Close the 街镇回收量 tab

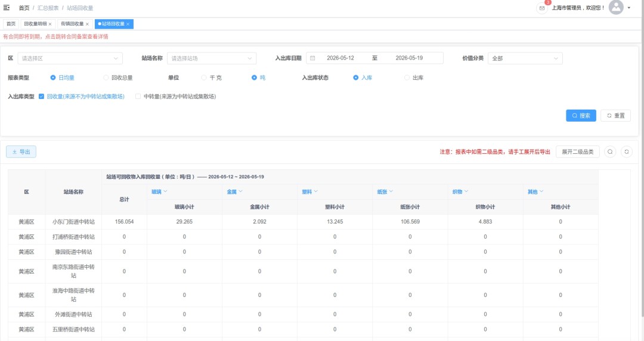(87, 24)
